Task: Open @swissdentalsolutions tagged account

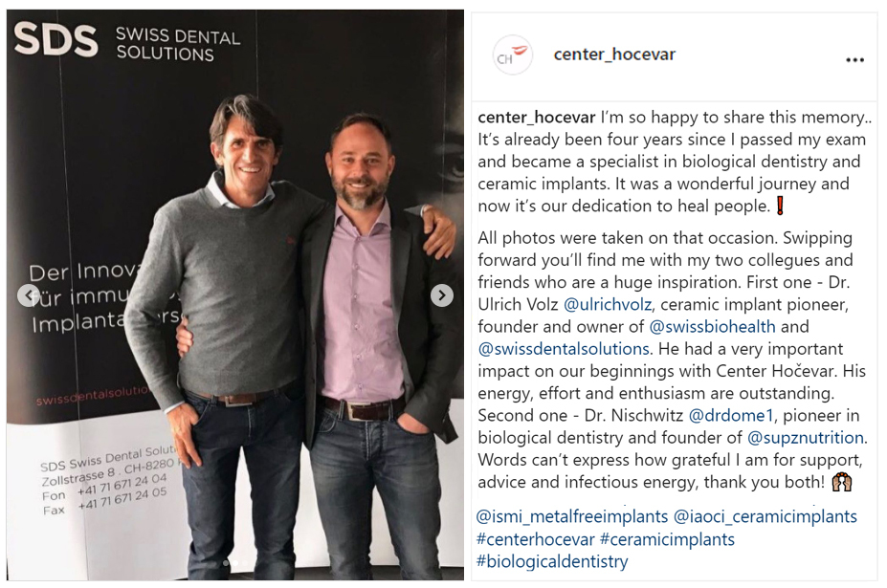Action: tap(564, 349)
